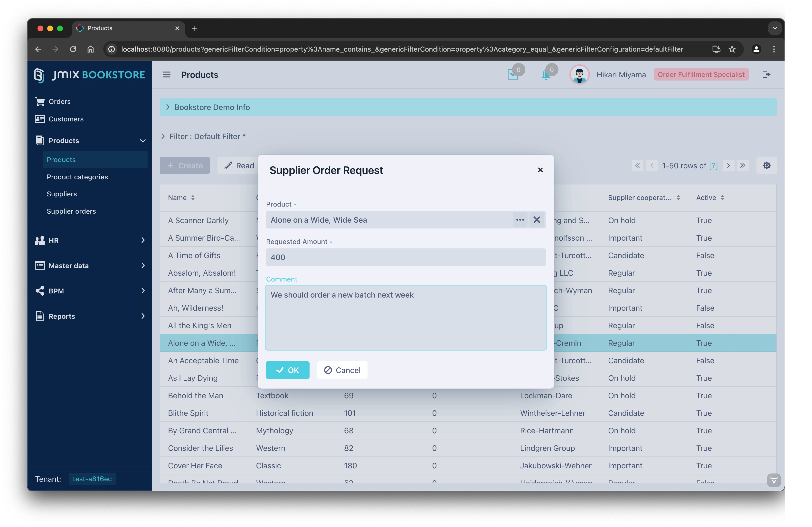Expand the HR menu group
This screenshot has width=812, height=527.
(90, 240)
